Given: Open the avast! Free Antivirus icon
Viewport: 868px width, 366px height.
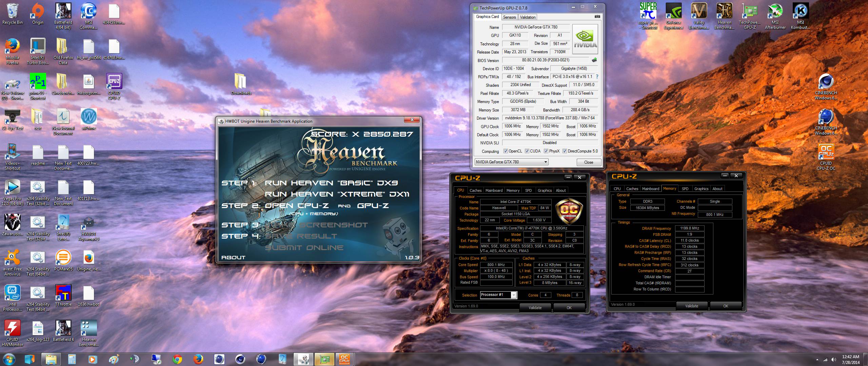Looking at the screenshot, I should 13,263.
